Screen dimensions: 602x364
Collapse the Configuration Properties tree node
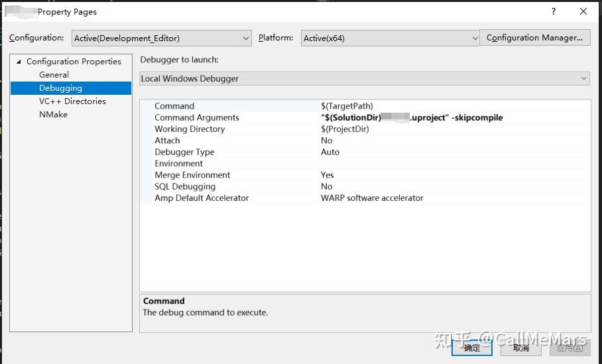[x=19, y=62]
